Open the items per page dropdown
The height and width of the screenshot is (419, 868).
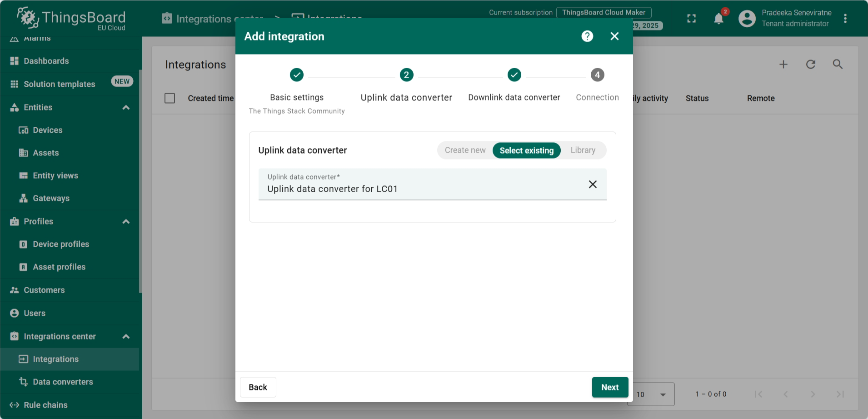651,394
